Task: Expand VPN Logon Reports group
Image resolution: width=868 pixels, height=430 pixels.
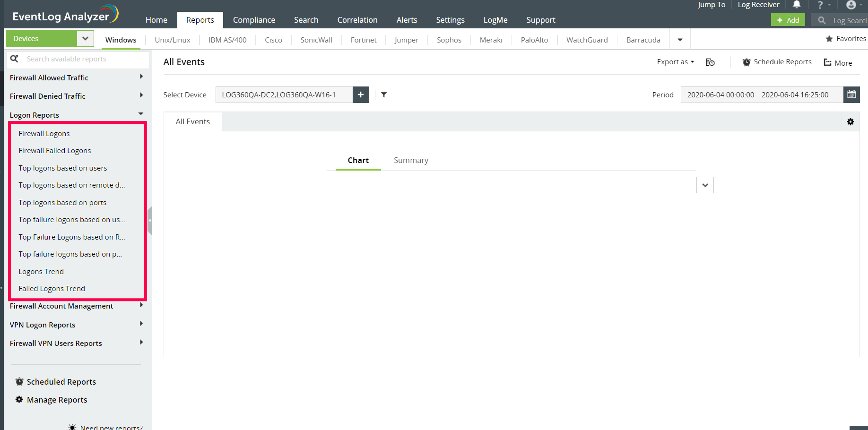Action: pyautogui.click(x=141, y=324)
